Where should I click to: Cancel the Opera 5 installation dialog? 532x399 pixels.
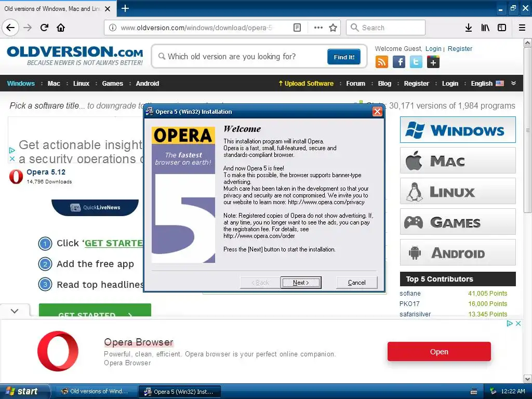[356, 282]
